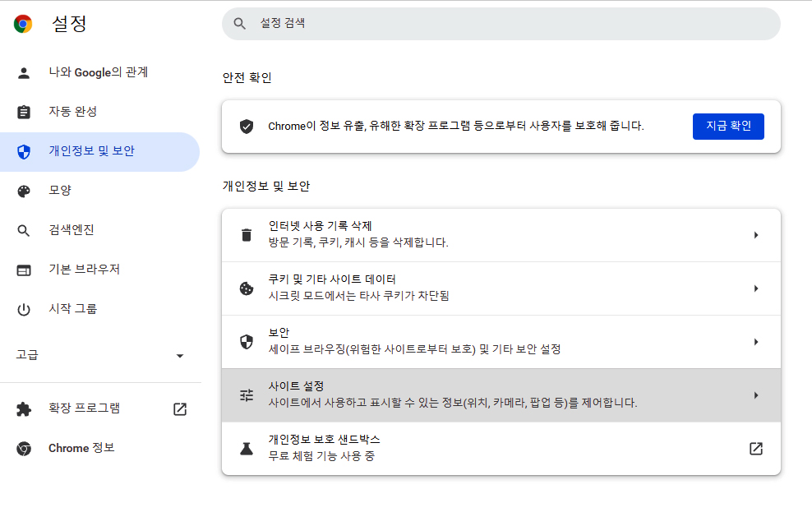The height and width of the screenshot is (526, 812).
Task: Click the magnifying glass in the search bar
Action: [x=239, y=24]
